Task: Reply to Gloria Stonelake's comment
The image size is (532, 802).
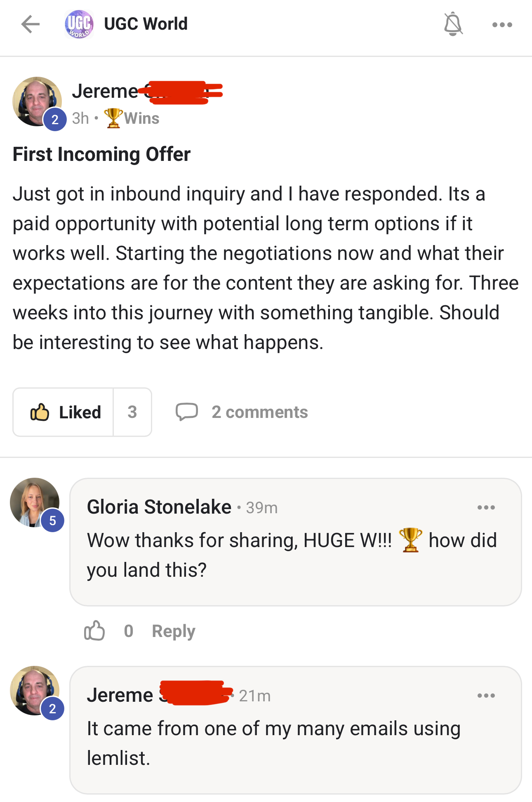Action: (x=173, y=631)
